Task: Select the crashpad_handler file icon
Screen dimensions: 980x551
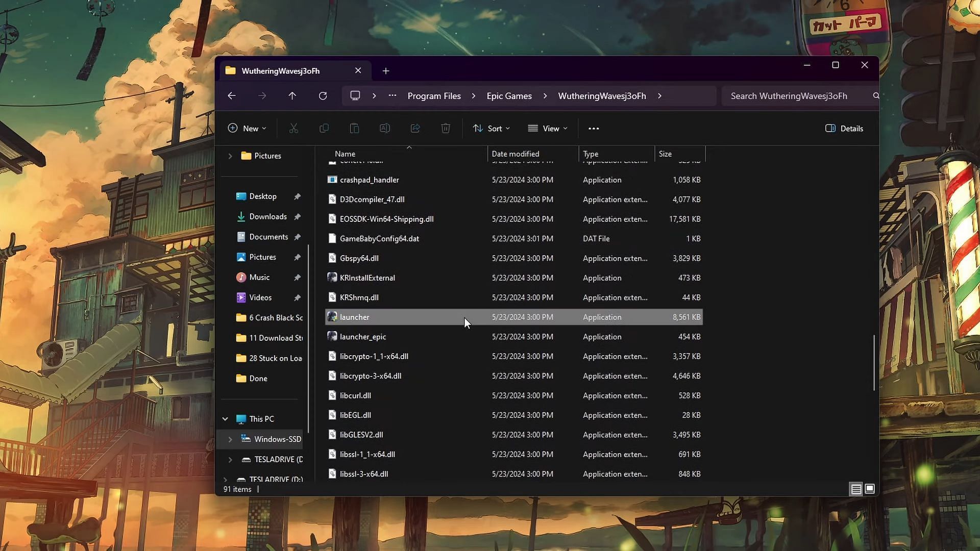Action: click(332, 180)
